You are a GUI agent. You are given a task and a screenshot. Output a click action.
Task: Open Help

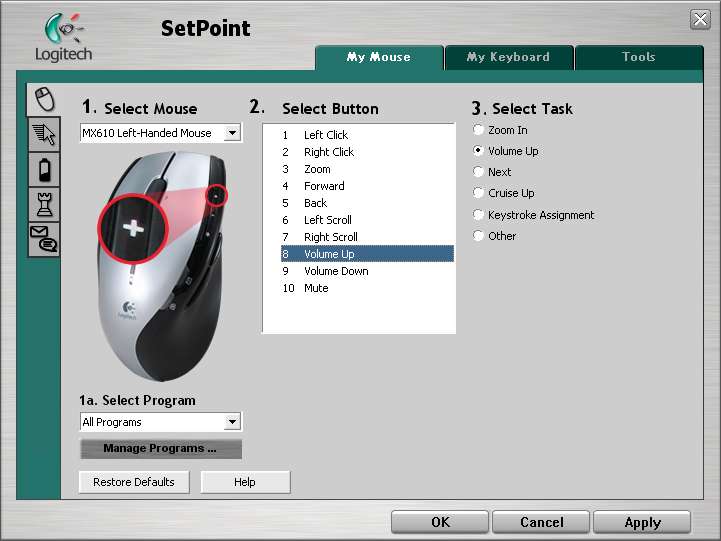(245, 482)
